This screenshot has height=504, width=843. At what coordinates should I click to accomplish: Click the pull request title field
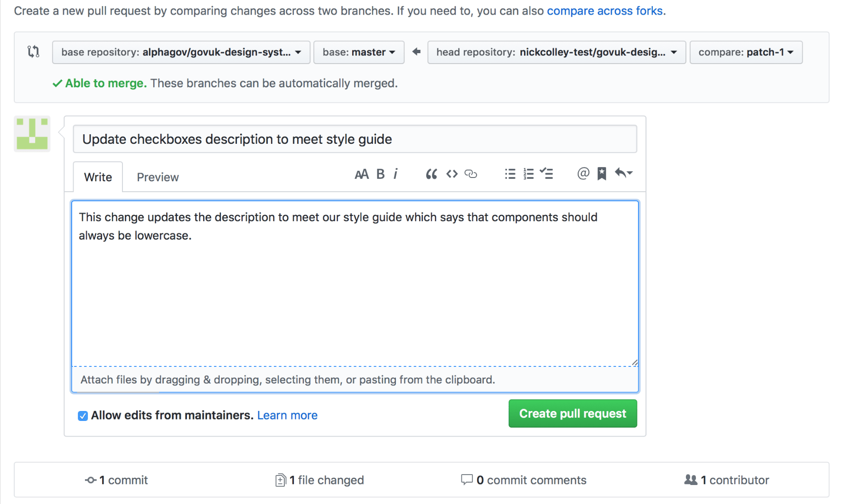pyautogui.click(x=355, y=139)
